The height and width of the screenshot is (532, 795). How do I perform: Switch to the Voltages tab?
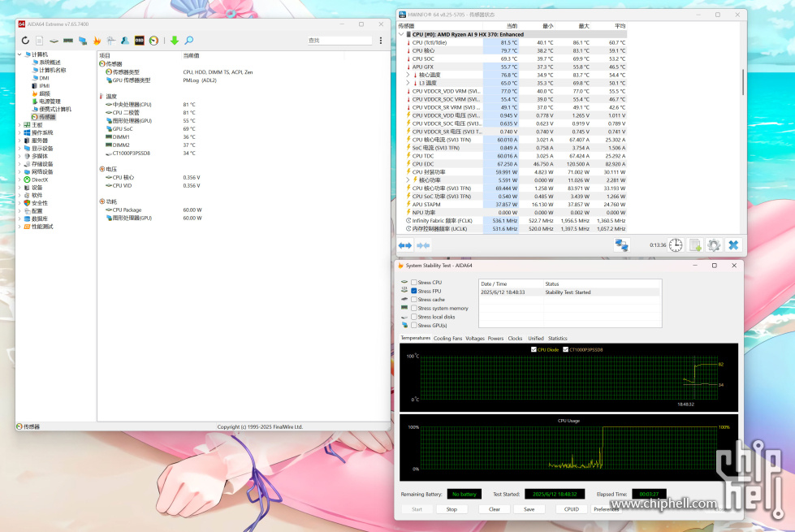475,338
